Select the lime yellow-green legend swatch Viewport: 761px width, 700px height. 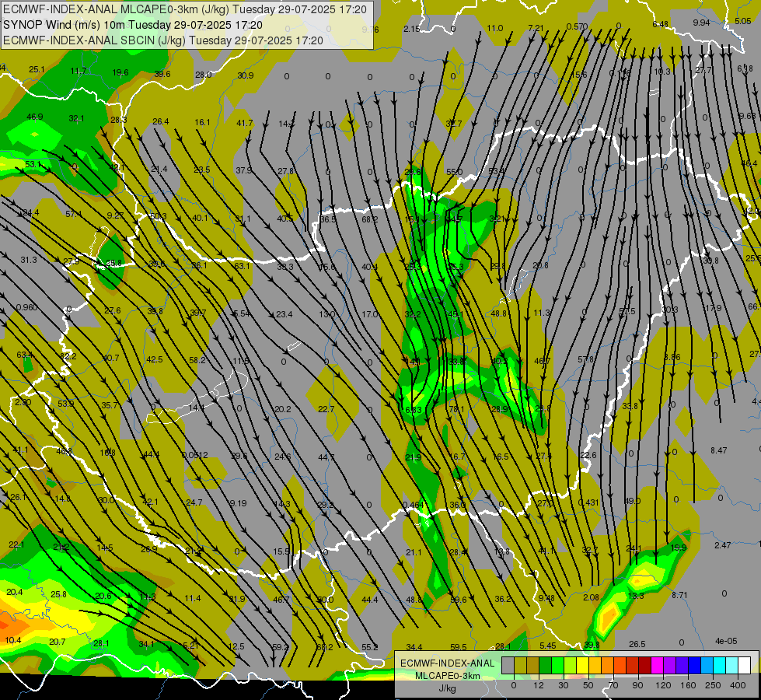click(571, 665)
